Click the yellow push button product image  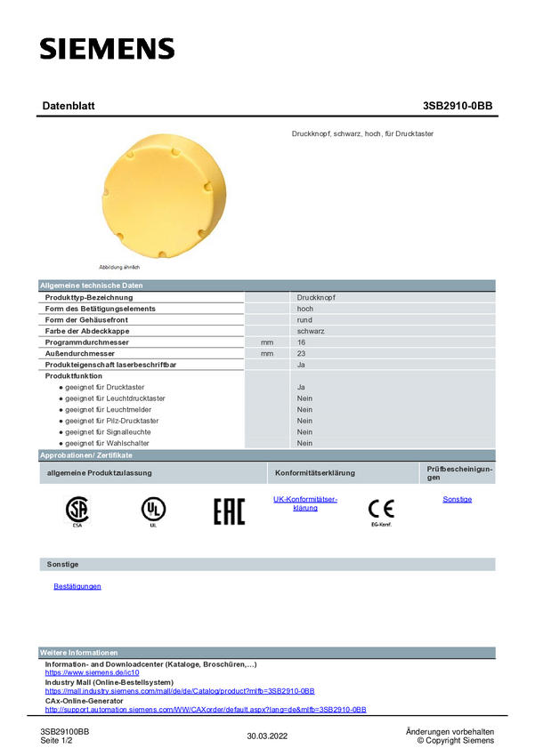click(x=164, y=196)
